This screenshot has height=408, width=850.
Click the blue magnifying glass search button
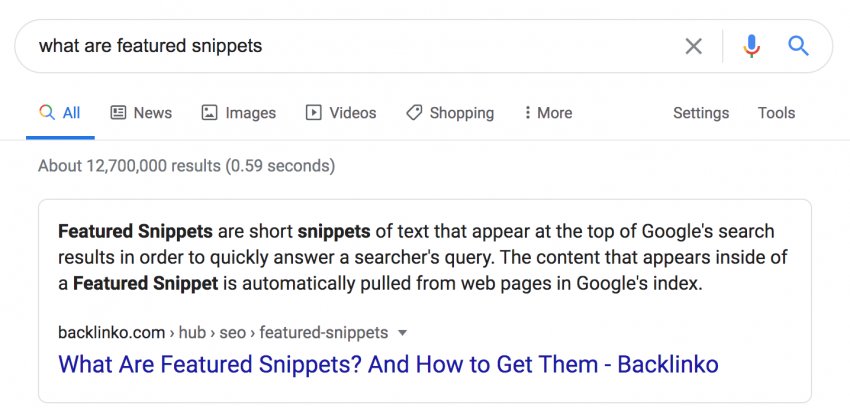[x=798, y=46]
